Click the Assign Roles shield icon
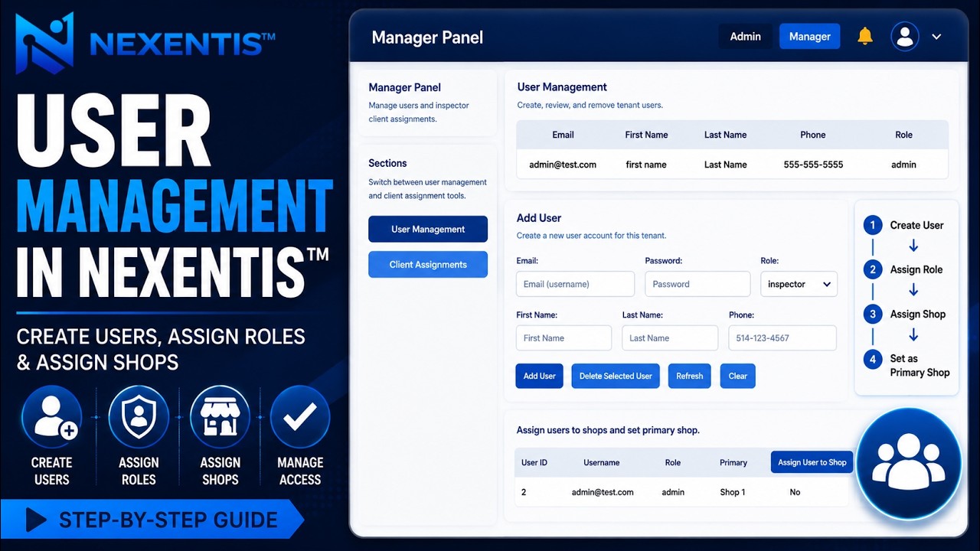Screen dimensions: 980x551 point(139,417)
